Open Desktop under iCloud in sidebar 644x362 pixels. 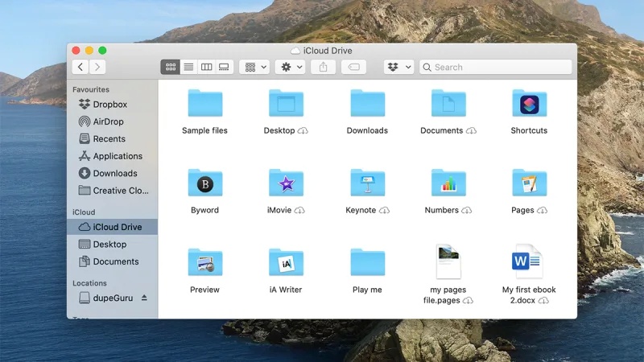(112, 245)
